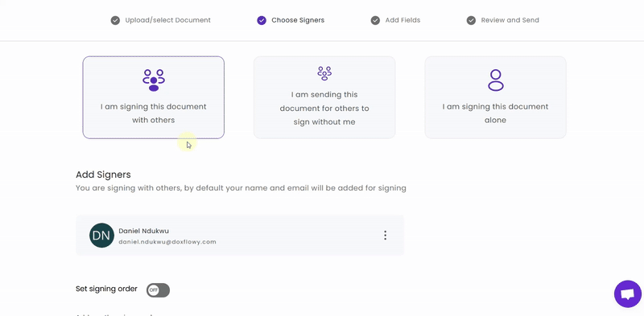Choose 'I am sending this document for others' option
The width and height of the screenshot is (644, 316).
[x=324, y=97]
